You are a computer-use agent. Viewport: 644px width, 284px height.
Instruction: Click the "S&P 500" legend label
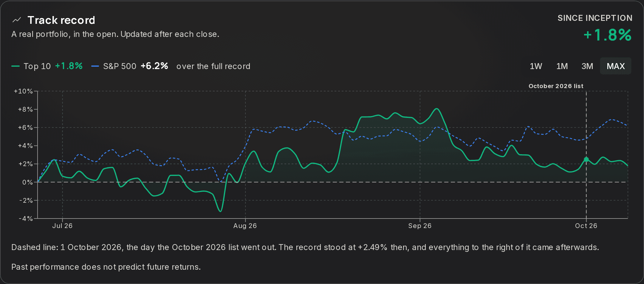click(120, 66)
